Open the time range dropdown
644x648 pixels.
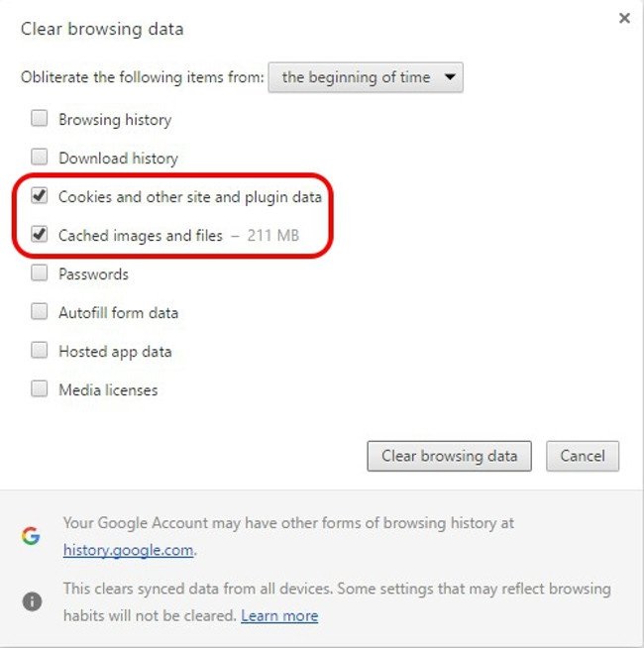point(366,77)
